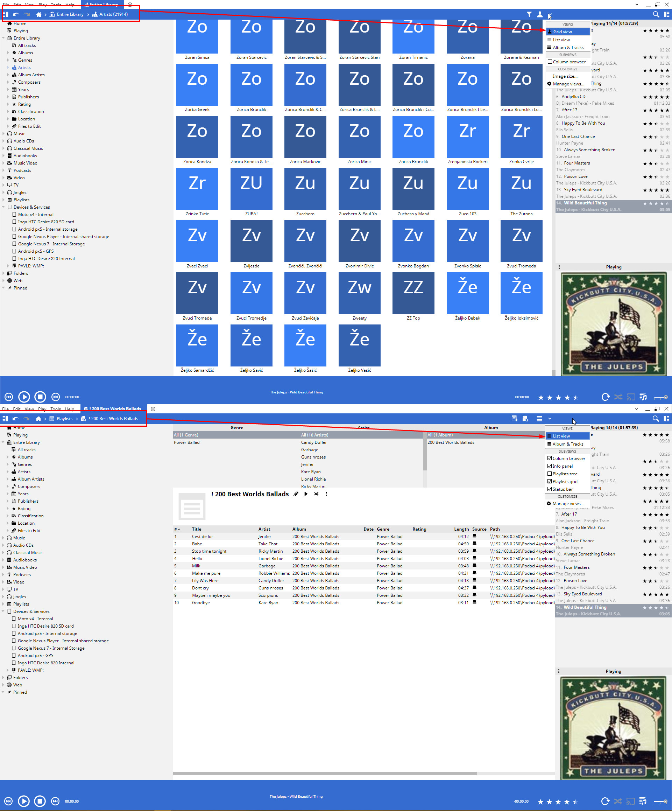The image size is (672, 811).
Task: Click chevron dropdown next to list-lines toolbar icon
Action: pos(550,419)
